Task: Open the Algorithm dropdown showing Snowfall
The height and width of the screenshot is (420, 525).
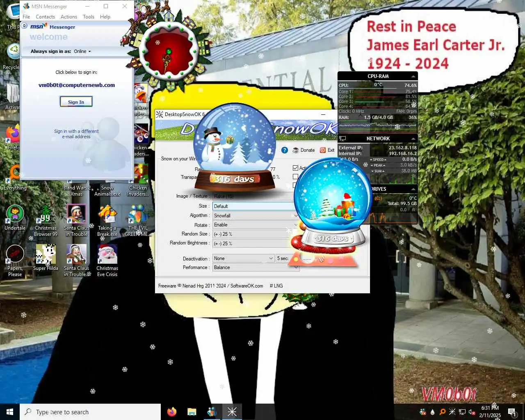Action: [x=256, y=215]
